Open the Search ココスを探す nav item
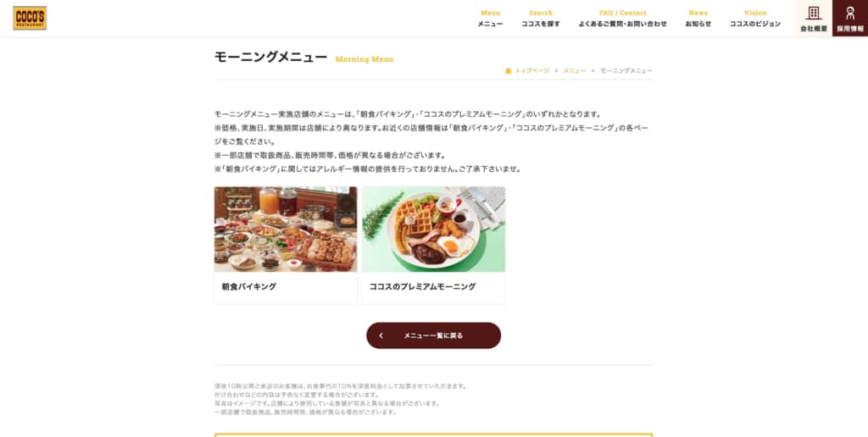Screen dimensions: 868x437 (x=540, y=19)
